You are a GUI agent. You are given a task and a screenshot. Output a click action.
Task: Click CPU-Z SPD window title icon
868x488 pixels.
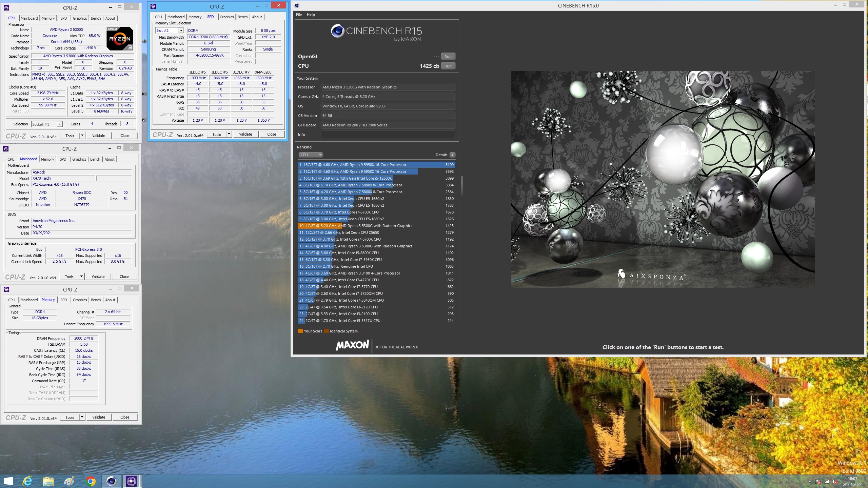[153, 6]
